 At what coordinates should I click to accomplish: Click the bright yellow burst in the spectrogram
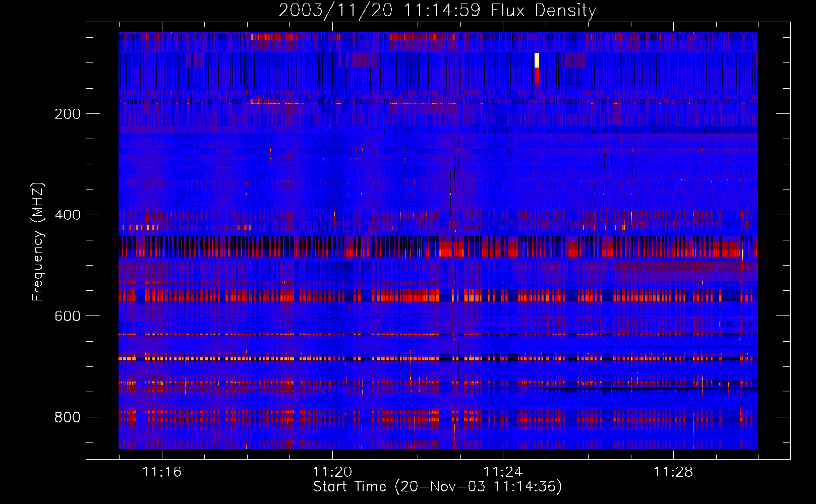(x=537, y=60)
